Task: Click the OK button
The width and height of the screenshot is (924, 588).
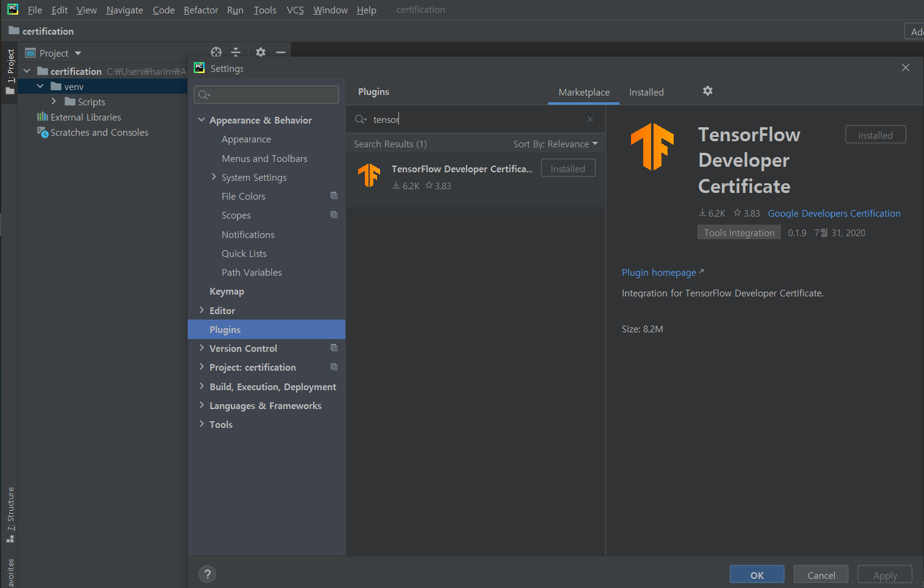Action: [757, 575]
